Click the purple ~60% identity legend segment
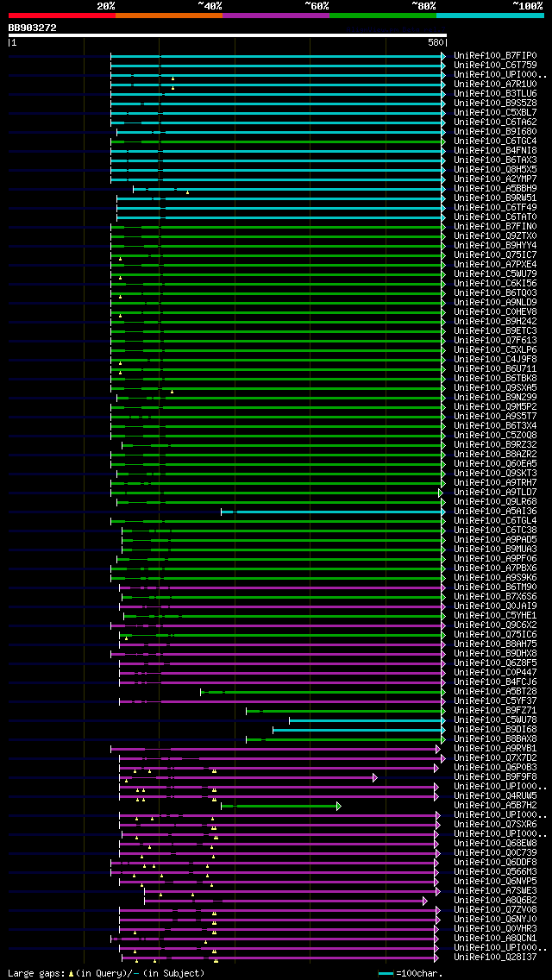This screenshot has height=980, width=552. coord(276,15)
